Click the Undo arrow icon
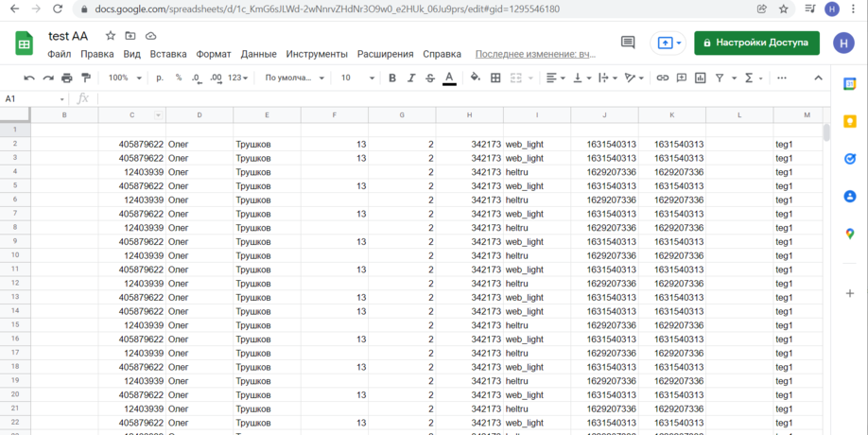The width and height of the screenshot is (868, 435). (29, 78)
